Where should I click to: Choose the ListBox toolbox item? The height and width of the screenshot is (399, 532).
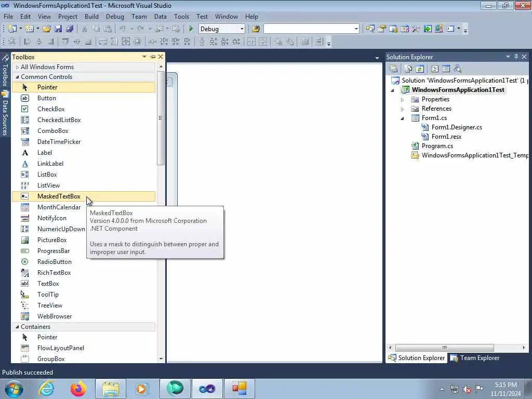point(84,175)
